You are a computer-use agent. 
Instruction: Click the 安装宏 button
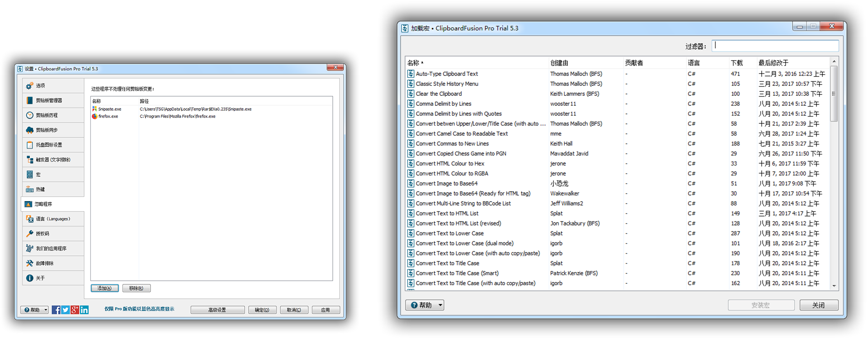pos(761,305)
